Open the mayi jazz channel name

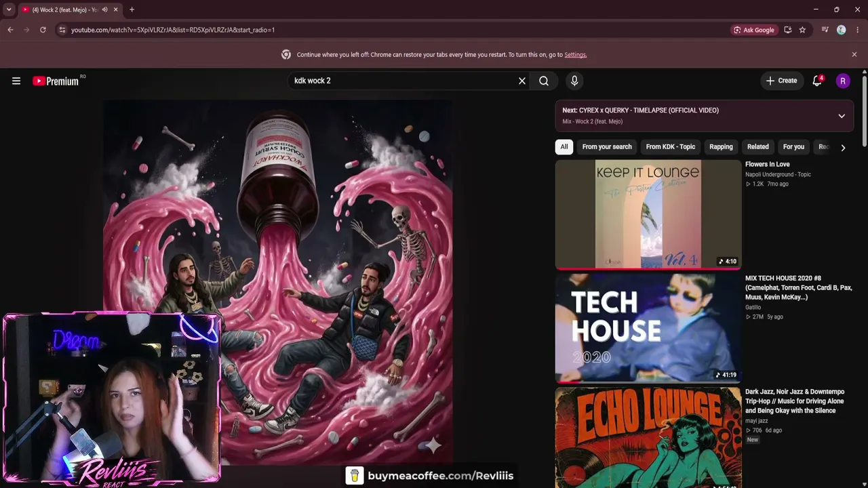(x=757, y=421)
